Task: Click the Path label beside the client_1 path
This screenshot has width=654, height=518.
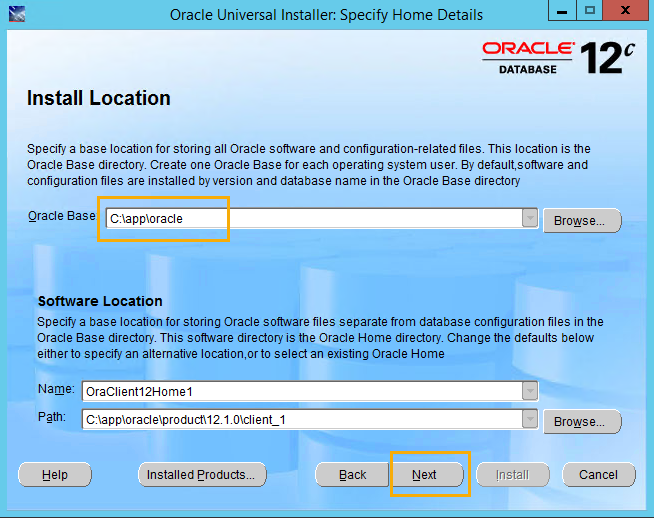Action: [52, 417]
